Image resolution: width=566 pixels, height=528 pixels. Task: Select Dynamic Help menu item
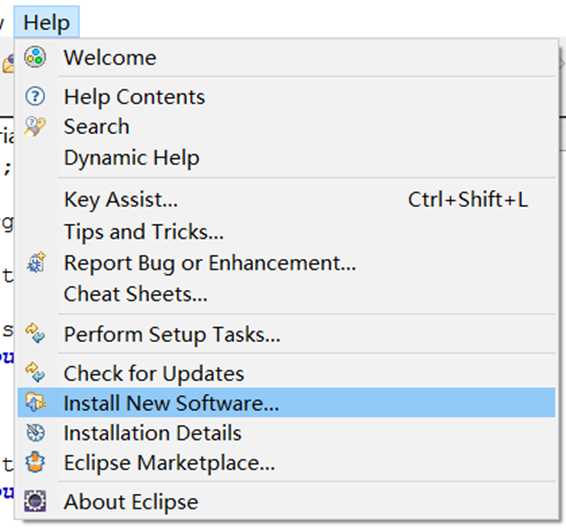click(x=287, y=158)
